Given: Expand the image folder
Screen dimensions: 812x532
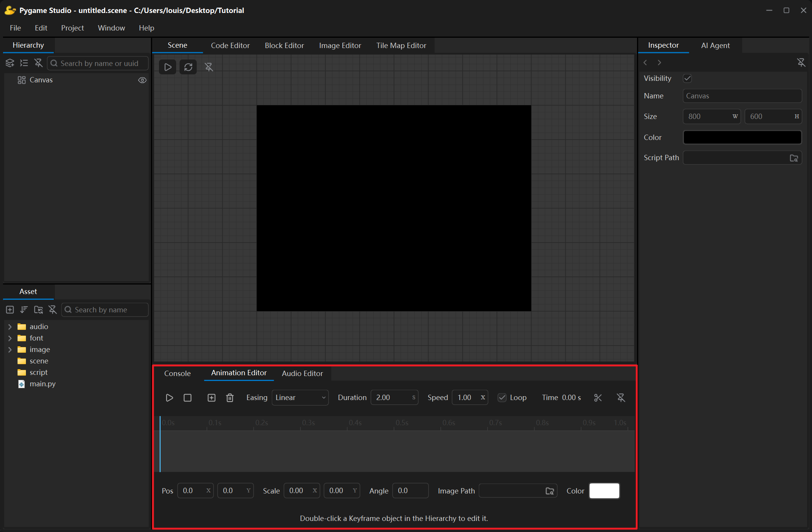Looking at the screenshot, I should [x=10, y=350].
